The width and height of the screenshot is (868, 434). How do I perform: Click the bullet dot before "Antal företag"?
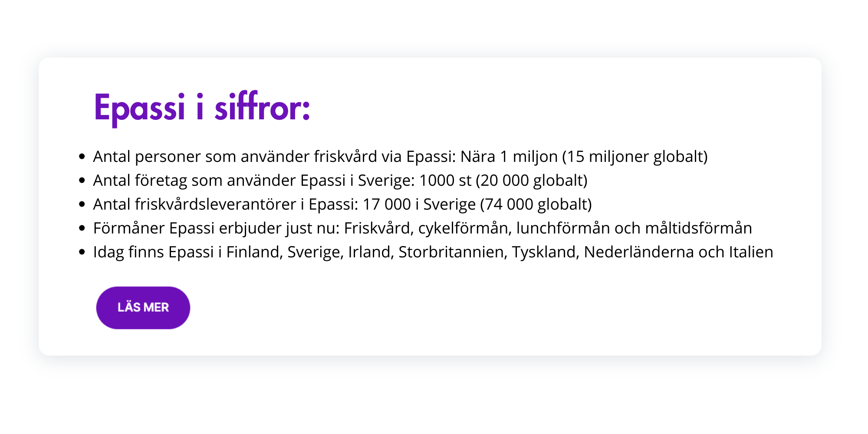[82, 181]
